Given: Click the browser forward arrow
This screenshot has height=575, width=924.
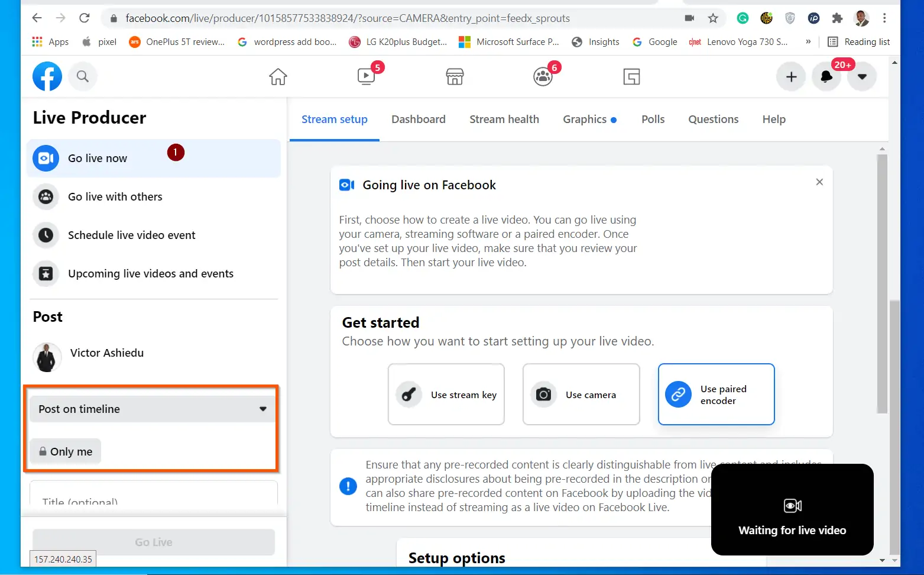Looking at the screenshot, I should click(60, 18).
